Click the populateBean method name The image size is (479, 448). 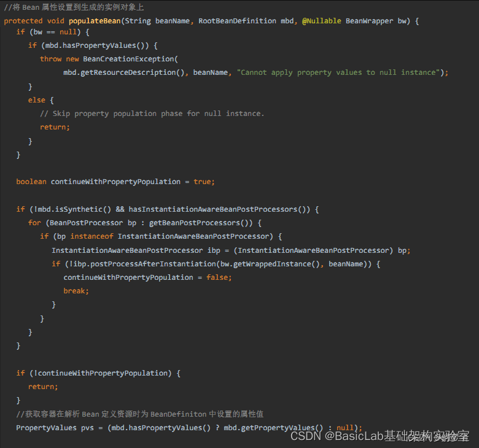pyautogui.click(x=95, y=21)
